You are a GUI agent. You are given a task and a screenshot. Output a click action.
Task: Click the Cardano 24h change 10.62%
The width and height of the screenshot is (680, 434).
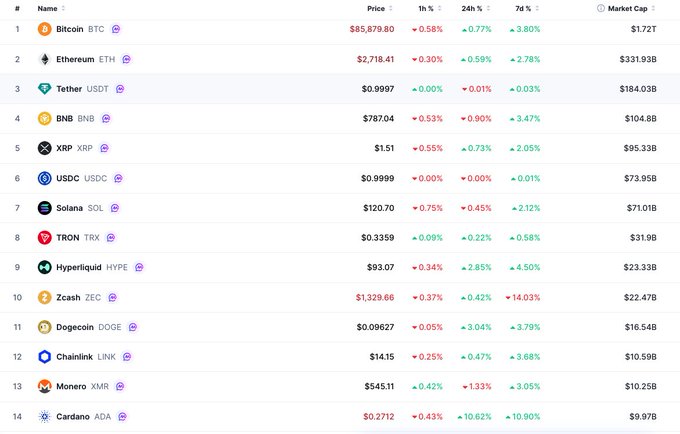click(474, 417)
